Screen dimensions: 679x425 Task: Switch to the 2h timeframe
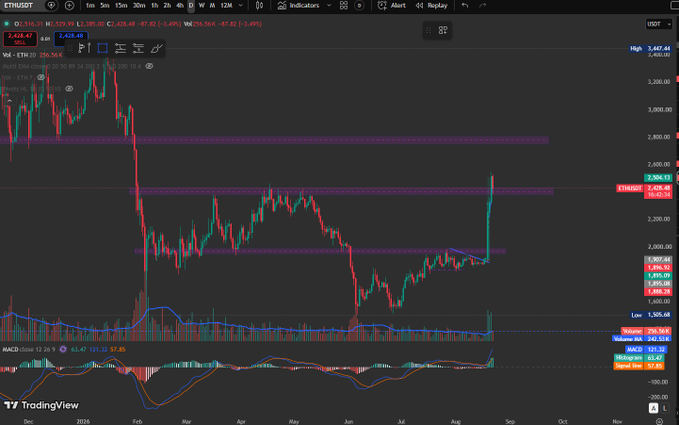167,5
